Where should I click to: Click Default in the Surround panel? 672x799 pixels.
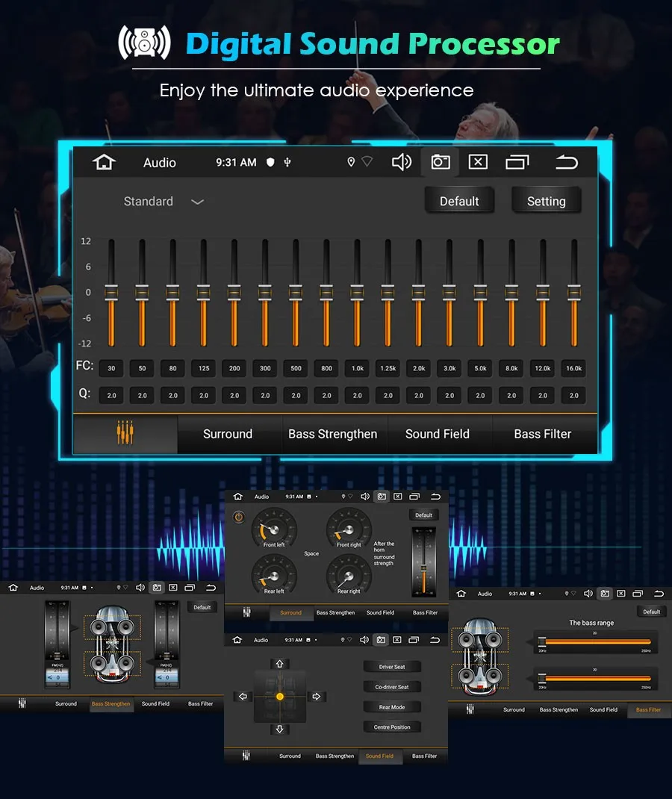423,515
